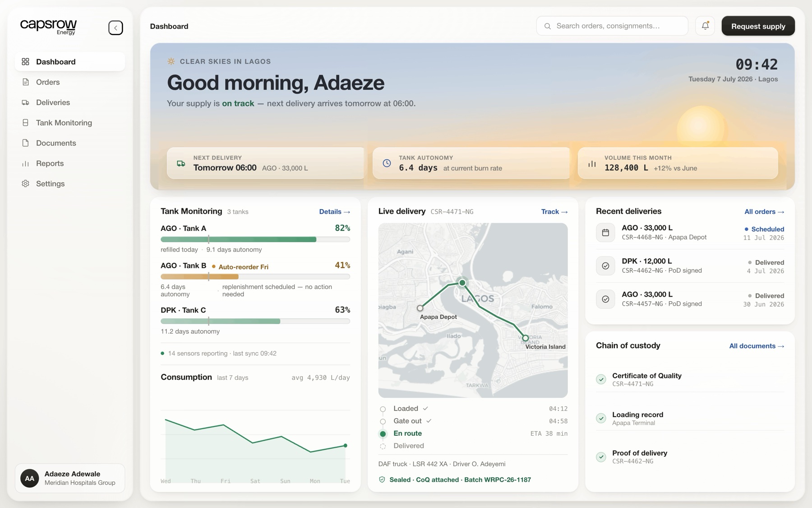Click the clock icon on Tank Autonomy card

387,163
